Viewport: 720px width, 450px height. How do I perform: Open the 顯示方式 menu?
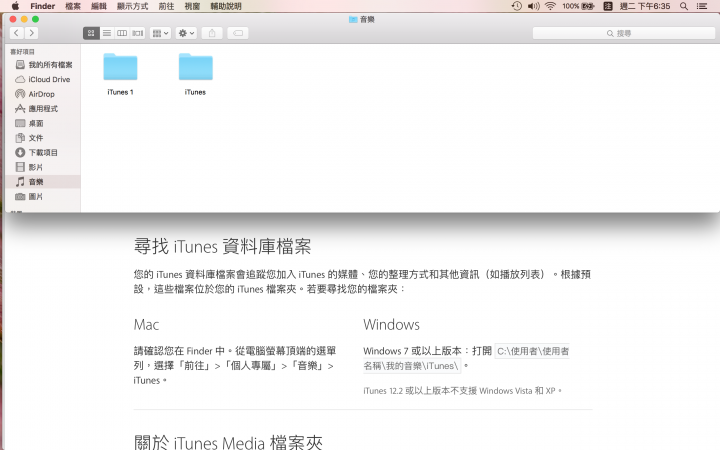[x=133, y=6]
